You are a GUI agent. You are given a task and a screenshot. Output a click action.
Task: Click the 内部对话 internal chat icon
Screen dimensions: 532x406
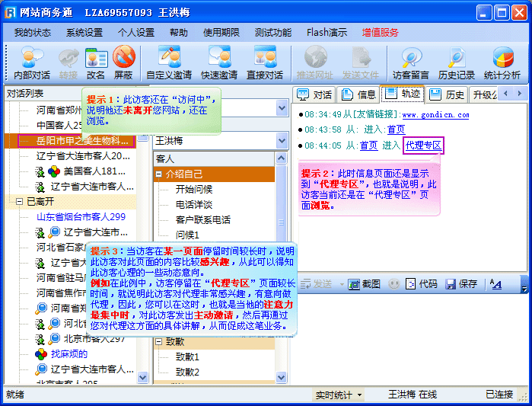(31, 62)
